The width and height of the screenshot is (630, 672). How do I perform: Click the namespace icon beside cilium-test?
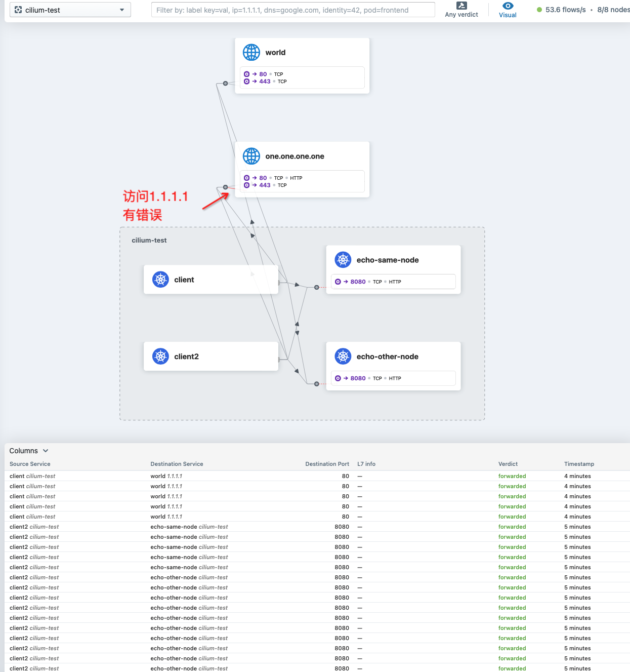coord(18,10)
